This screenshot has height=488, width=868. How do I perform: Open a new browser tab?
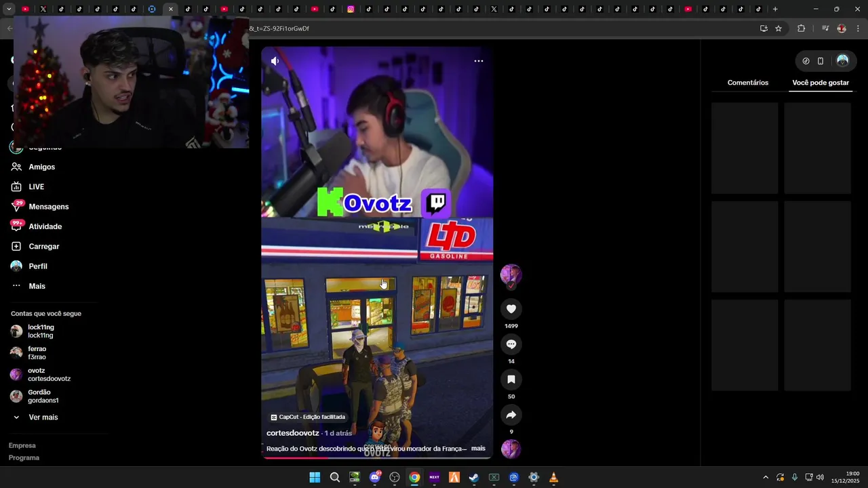pos(775,9)
